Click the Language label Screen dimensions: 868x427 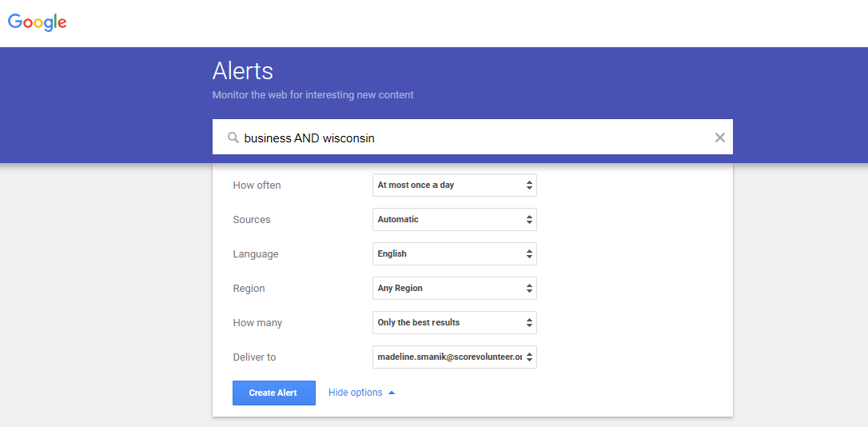pos(256,254)
